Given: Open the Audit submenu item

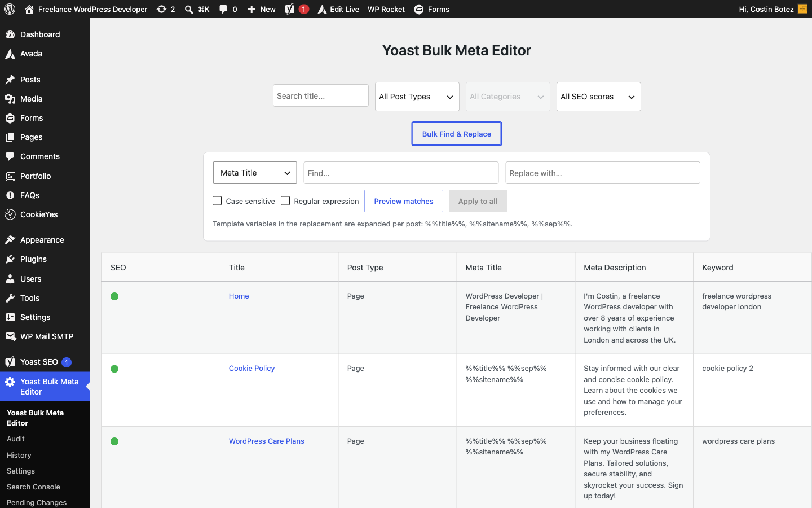Looking at the screenshot, I should point(16,439).
